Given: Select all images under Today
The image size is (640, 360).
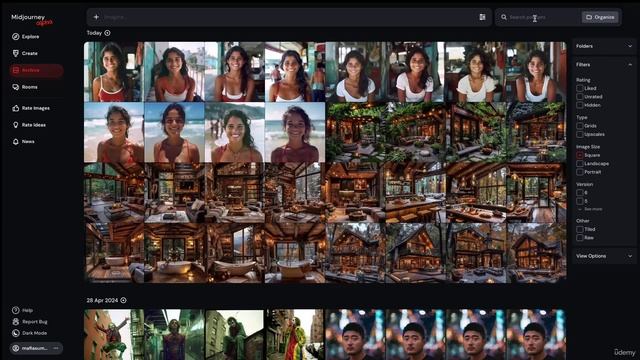Looking at the screenshot, I should tap(107, 33).
